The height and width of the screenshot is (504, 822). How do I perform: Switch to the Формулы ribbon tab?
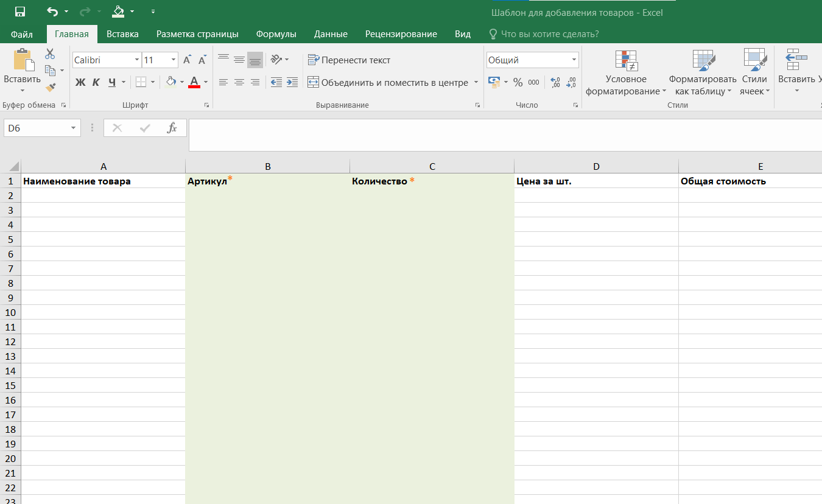(x=276, y=34)
